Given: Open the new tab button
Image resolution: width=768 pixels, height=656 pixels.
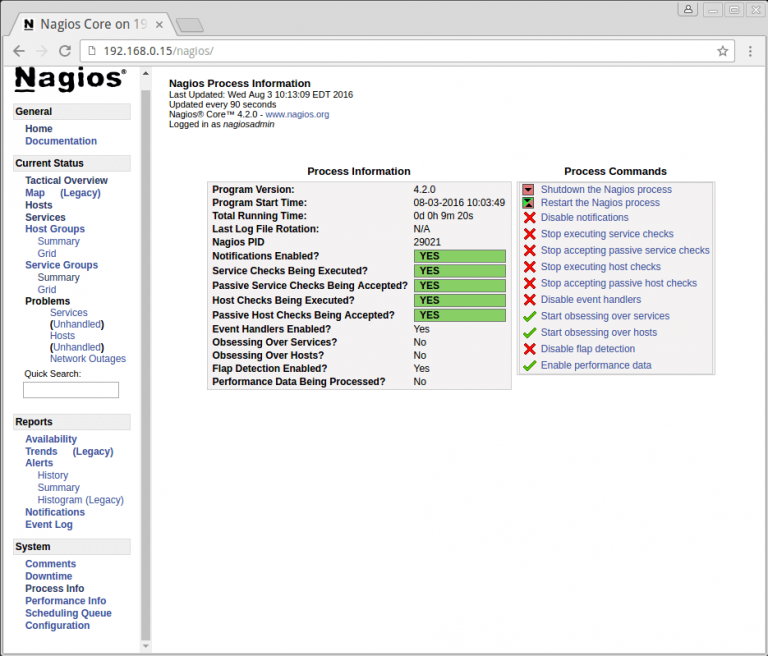Looking at the screenshot, I should tap(188, 23).
